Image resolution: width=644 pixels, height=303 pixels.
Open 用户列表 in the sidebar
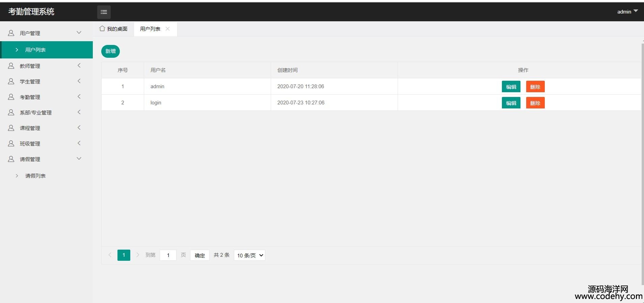coord(47,50)
